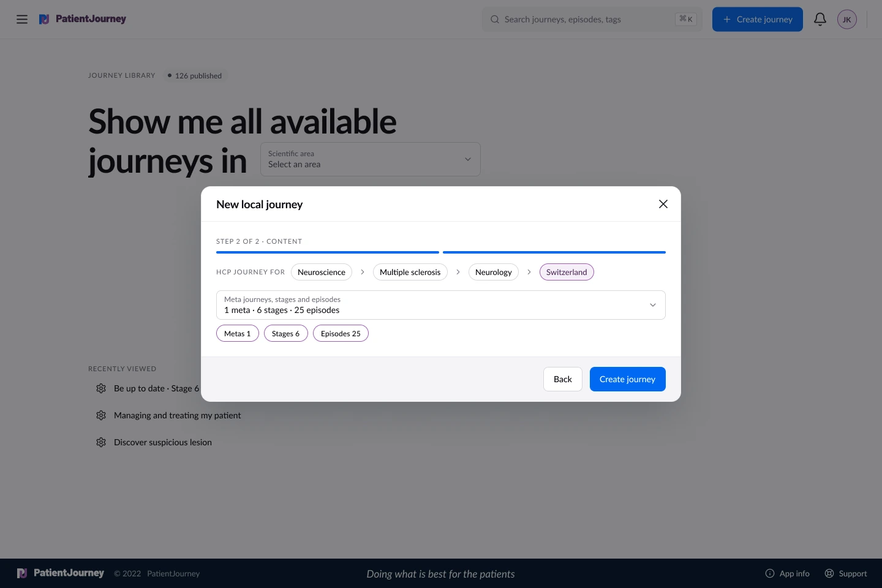Click the App info icon in footer
The height and width of the screenshot is (588, 882).
coord(770,573)
